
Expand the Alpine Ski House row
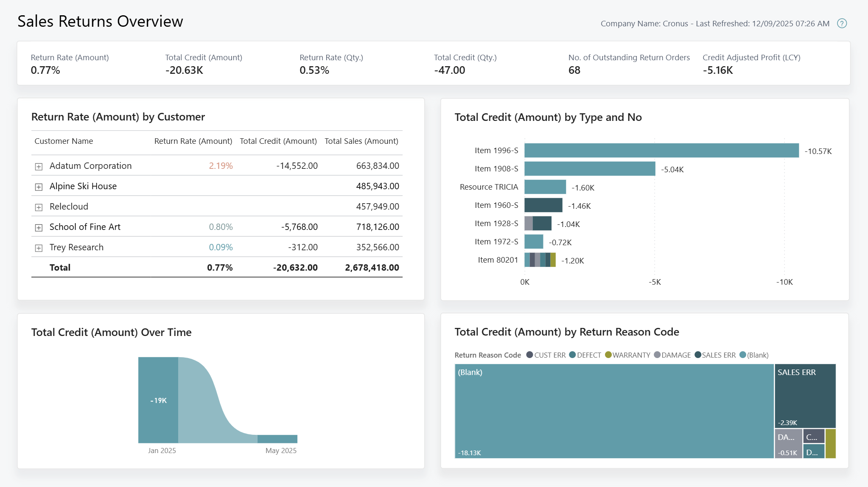(x=39, y=187)
